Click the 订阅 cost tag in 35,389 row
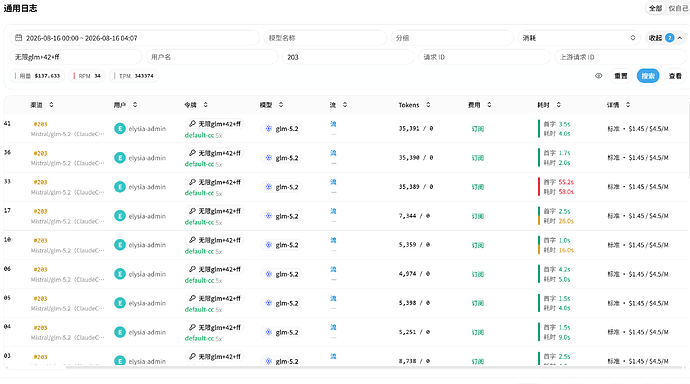The image size is (690, 384). [477, 187]
